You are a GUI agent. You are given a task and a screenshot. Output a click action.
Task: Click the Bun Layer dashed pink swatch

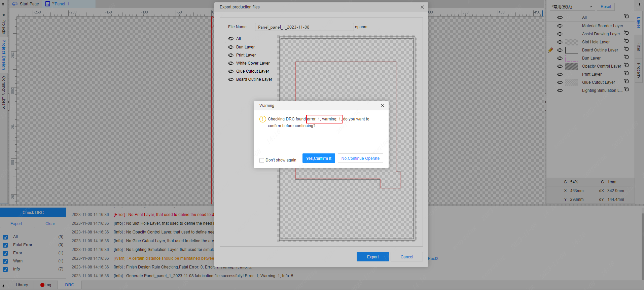(572, 58)
